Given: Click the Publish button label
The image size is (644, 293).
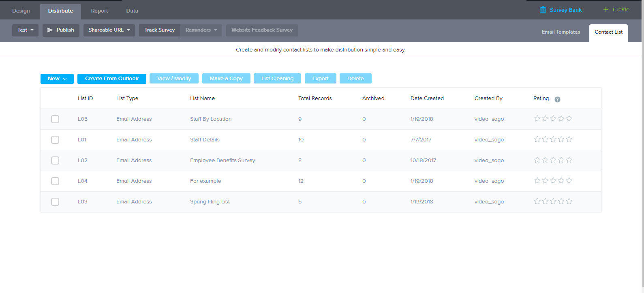Looking at the screenshot, I should [65, 30].
